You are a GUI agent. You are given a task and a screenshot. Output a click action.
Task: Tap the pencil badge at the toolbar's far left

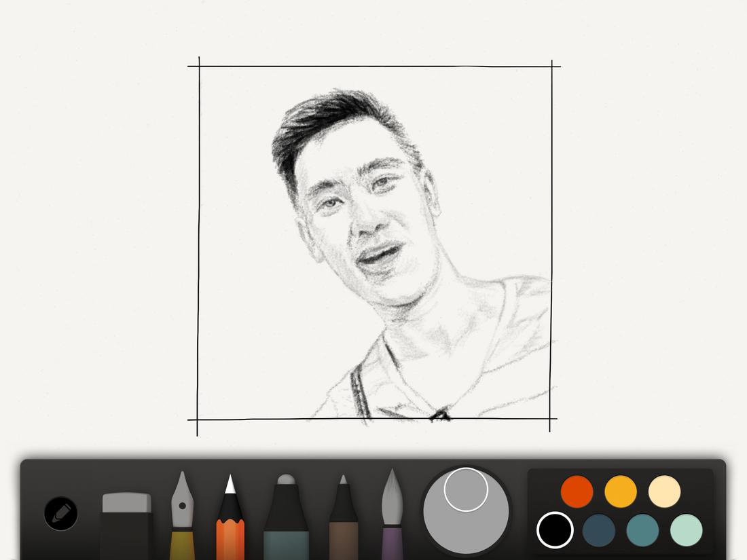(60, 512)
